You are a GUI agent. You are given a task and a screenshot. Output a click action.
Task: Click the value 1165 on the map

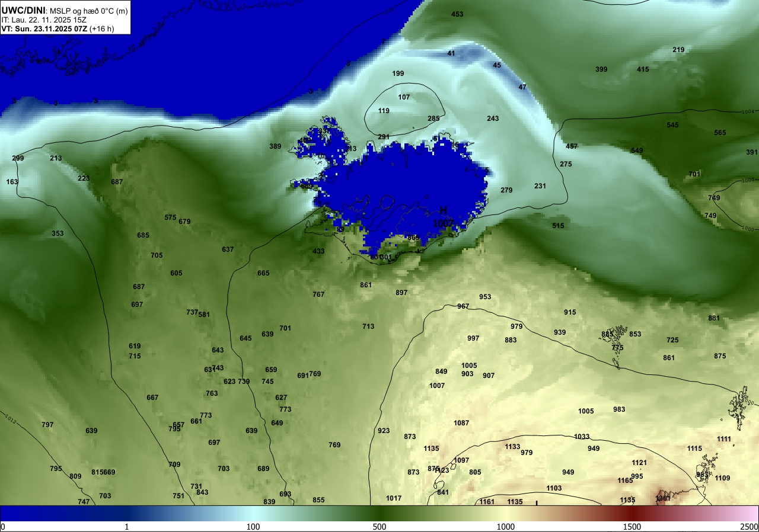point(626,480)
